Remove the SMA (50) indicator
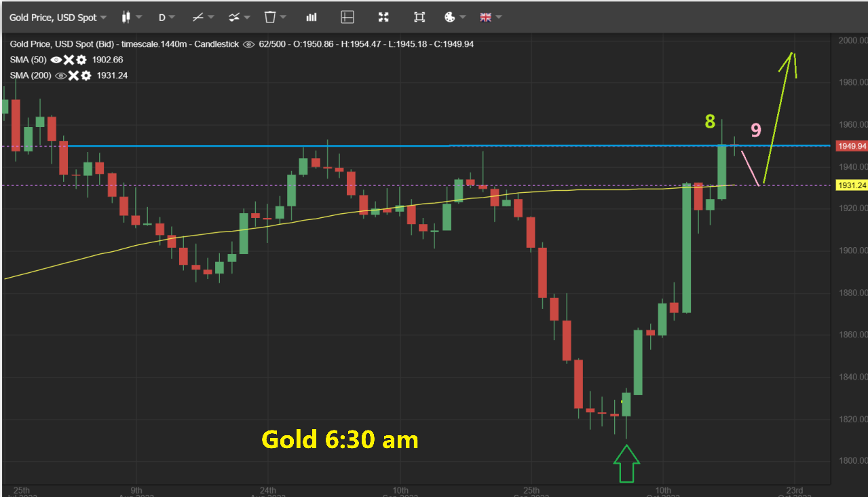This screenshot has width=868, height=497. tap(69, 60)
